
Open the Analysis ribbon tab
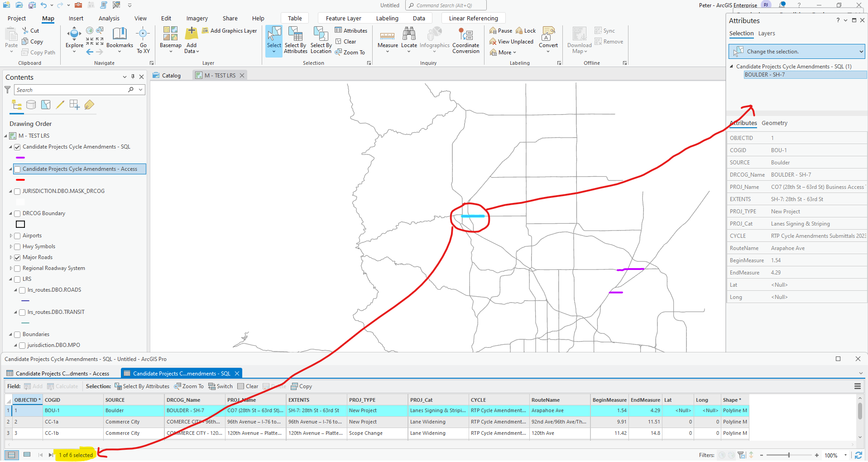[x=109, y=19]
